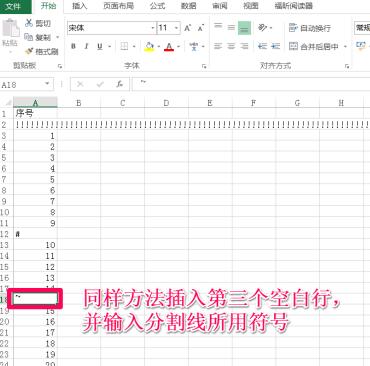This screenshot has height=366, width=370.
Task: Click the insert function fx icon
Action: pyautogui.click(x=119, y=84)
